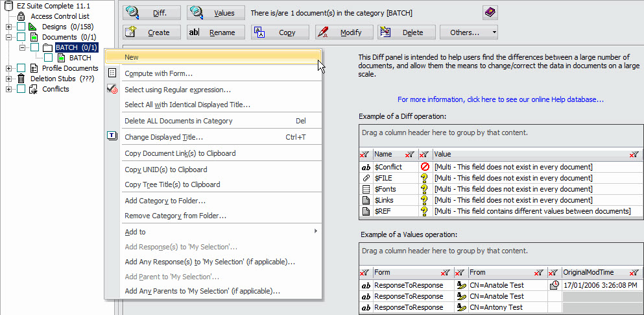Open the Others... dropdown arrow
This screenshot has width=644, height=315.
coord(494,32)
